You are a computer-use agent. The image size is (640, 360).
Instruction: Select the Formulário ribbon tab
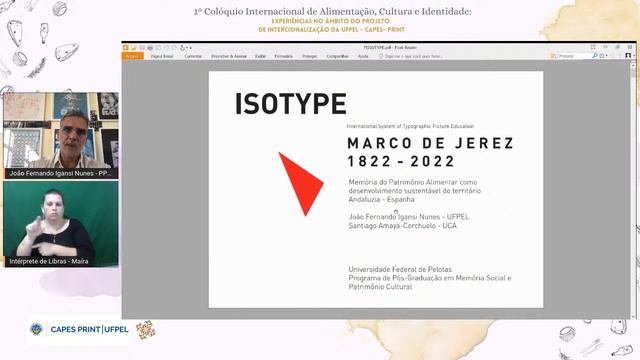pos(284,56)
